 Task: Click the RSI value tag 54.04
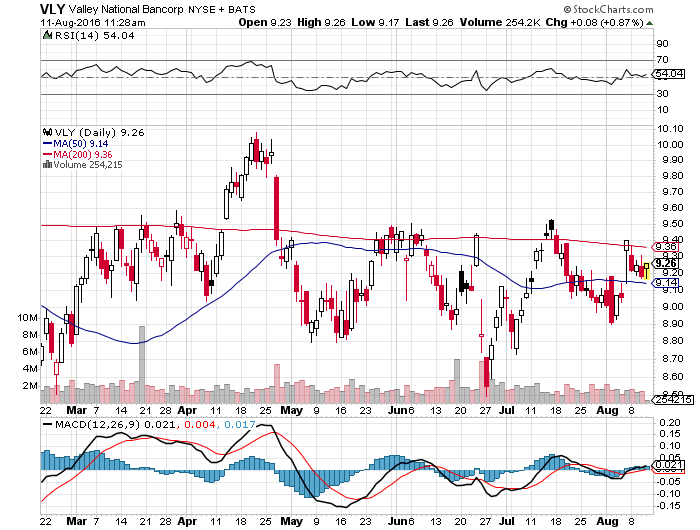(x=667, y=74)
